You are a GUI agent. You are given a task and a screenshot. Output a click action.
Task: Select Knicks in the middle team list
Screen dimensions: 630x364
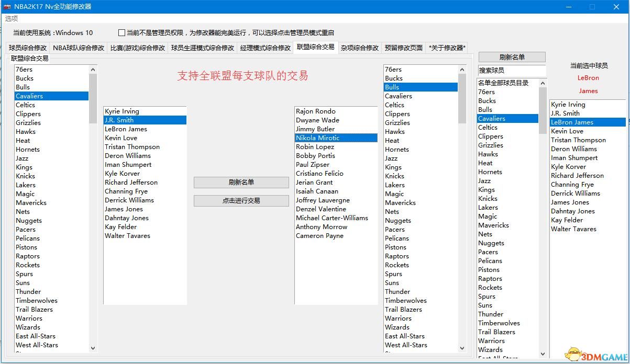click(421, 176)
